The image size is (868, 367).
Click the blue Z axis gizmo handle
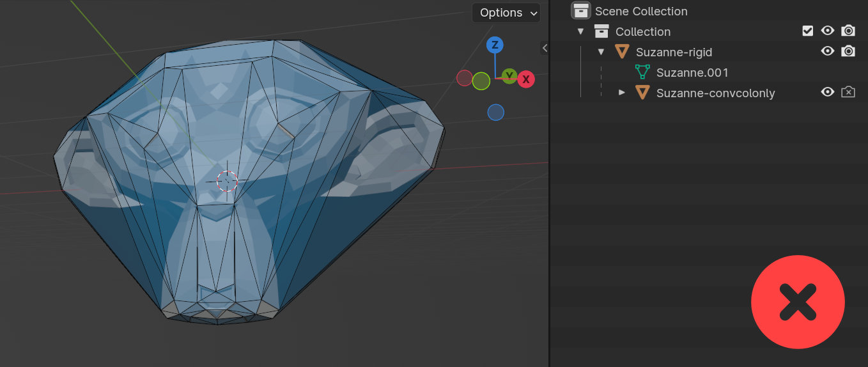[495, 45]
